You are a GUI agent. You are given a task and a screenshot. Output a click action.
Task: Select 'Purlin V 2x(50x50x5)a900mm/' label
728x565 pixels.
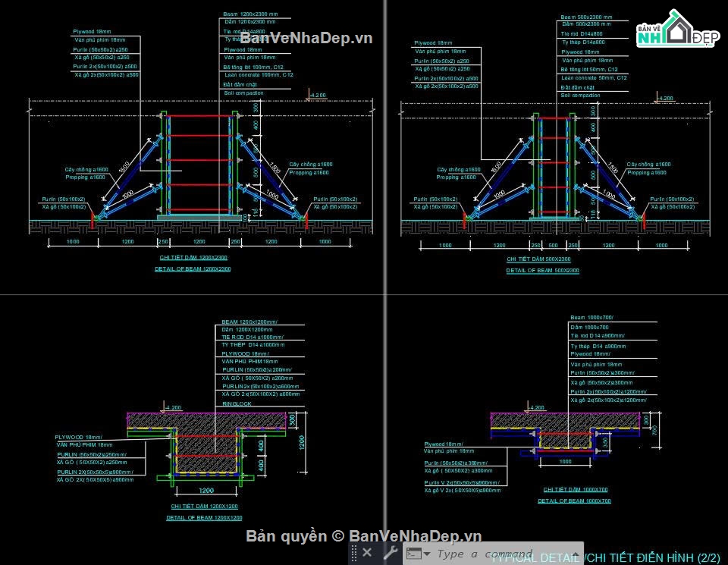[x=462, y=483]
